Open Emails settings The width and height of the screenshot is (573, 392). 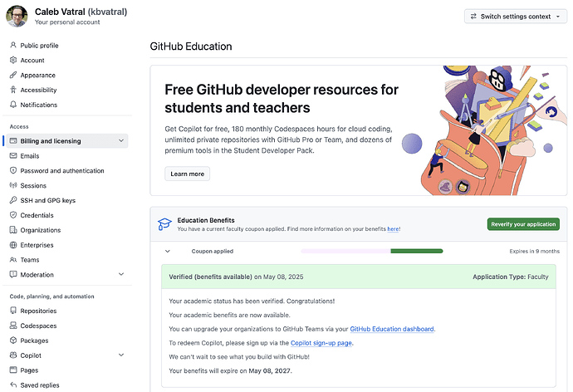[30, 156]
